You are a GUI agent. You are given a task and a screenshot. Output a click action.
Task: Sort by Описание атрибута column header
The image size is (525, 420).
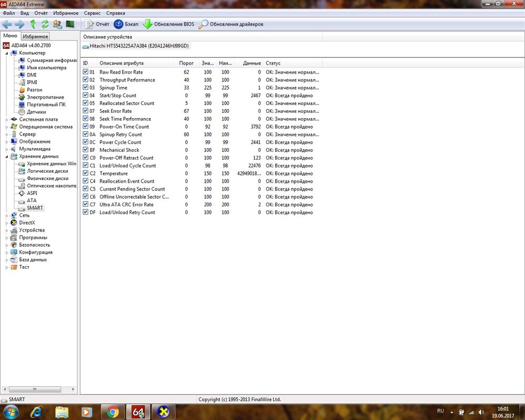click(x=135, y=63)
